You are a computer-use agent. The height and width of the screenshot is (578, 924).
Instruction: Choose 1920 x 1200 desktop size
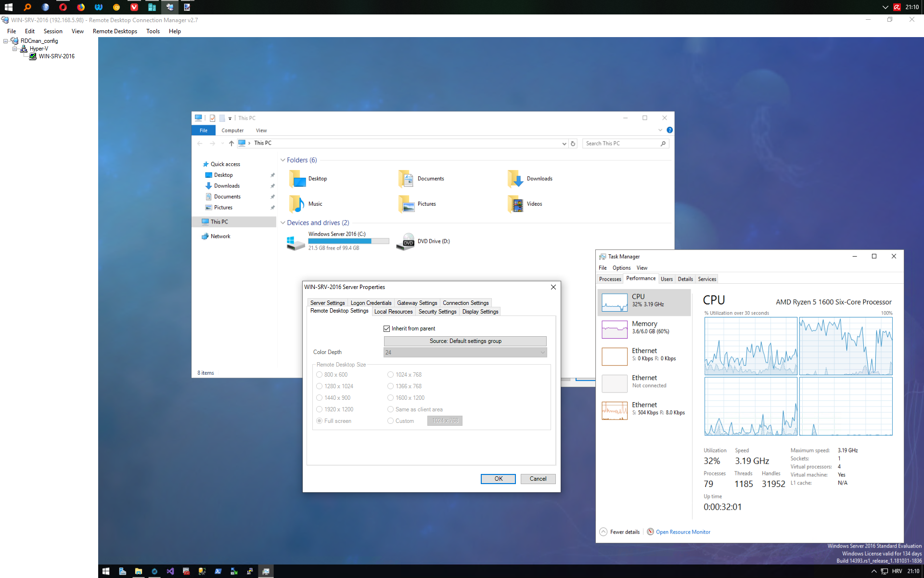pyautogui.click(x=319, y=409)
